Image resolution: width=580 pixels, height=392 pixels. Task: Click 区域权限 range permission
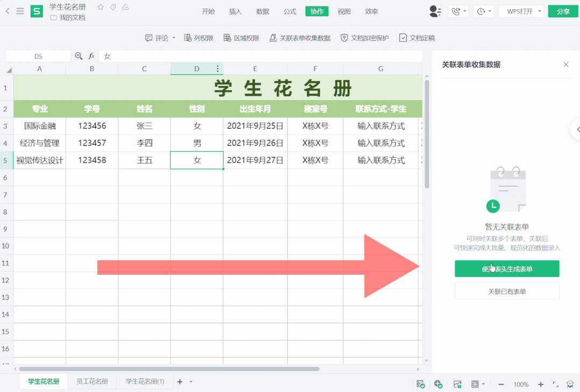[x=241, y=38]
